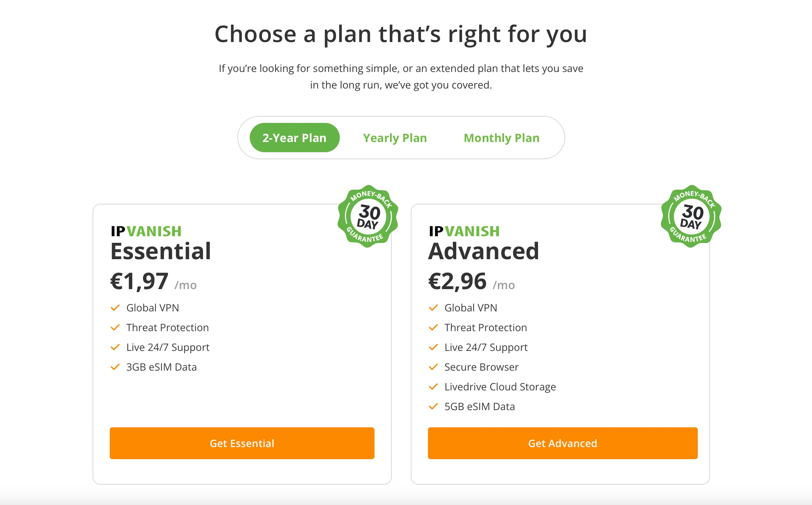
Task: Click the IPVanish logo on the Advanced card
Action: [464, 231]
